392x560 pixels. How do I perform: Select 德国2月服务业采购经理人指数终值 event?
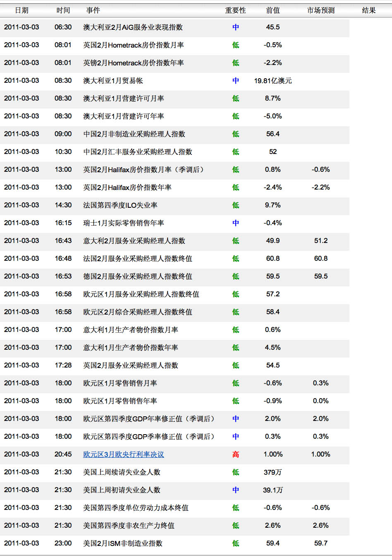pos(138,276)
